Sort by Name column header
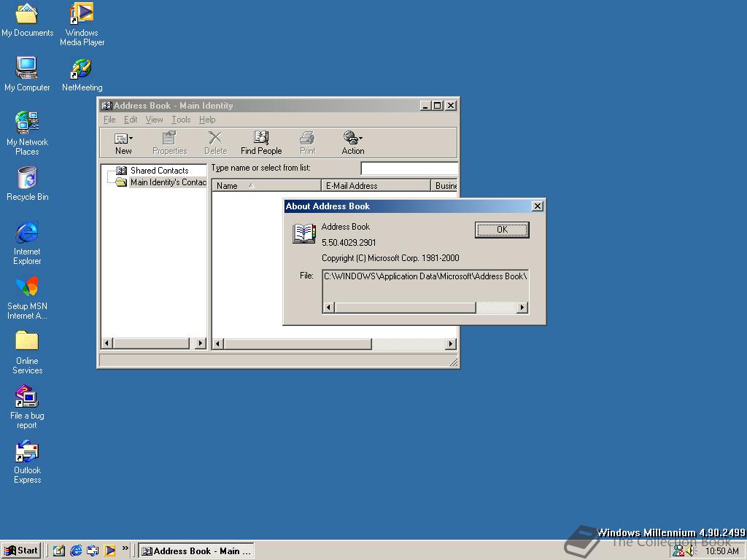The height and width of the screenshot is (560, 747). click(x=266, y=186)
